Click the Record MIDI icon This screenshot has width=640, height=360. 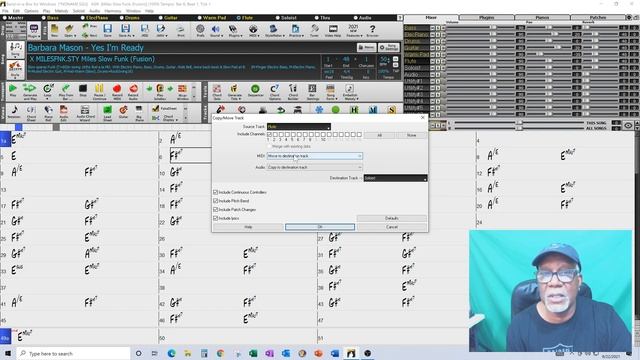point(117,91)
